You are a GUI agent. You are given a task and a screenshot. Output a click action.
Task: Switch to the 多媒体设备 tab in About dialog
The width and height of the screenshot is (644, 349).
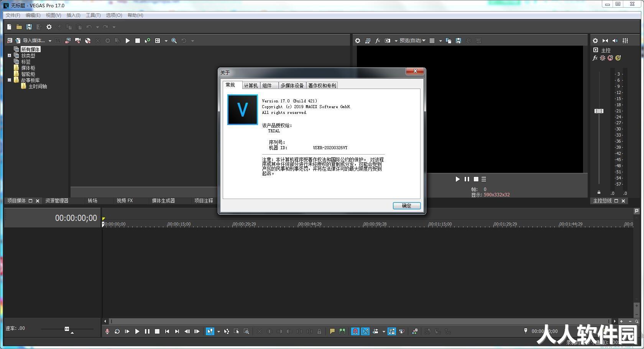(292, 86)
